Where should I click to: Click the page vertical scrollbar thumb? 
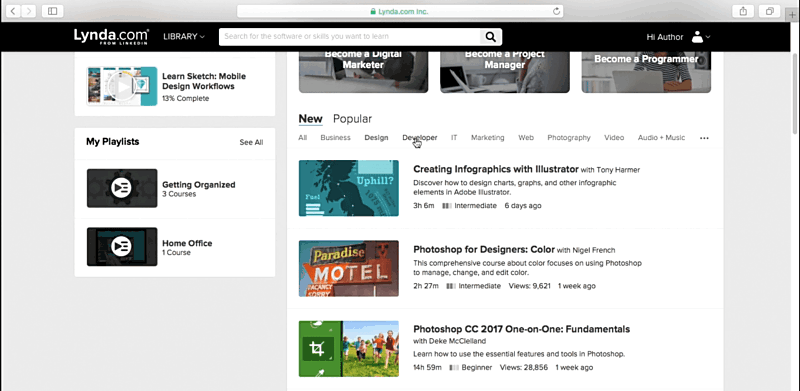pyautogui.click(x=794, y=94)
